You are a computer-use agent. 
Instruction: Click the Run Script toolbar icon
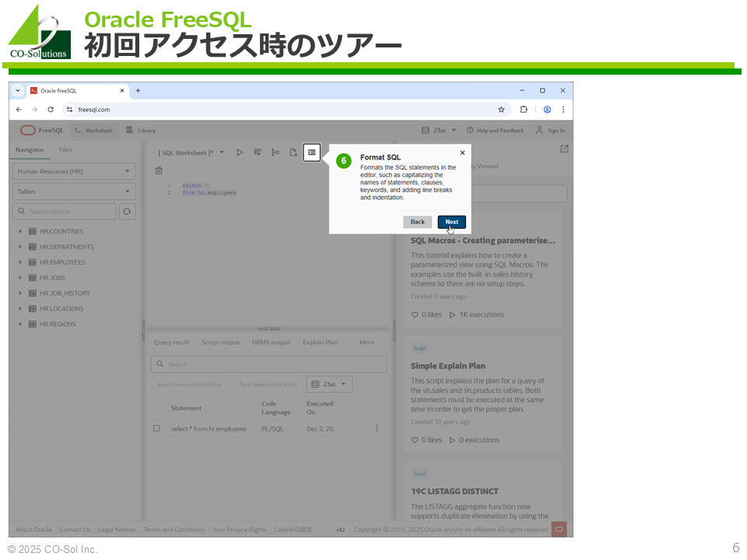[x=258, y=152]
